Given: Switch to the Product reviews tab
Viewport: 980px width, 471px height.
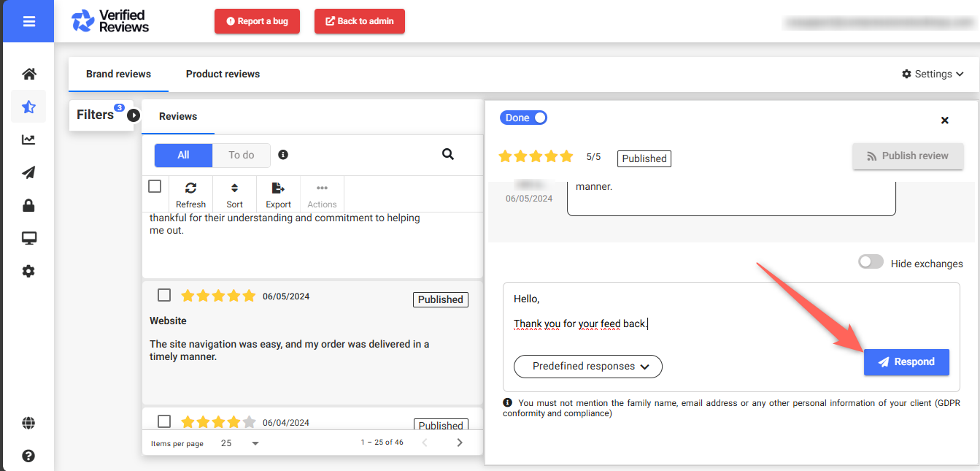Looking at the screenshot, I should coord(223,74).
